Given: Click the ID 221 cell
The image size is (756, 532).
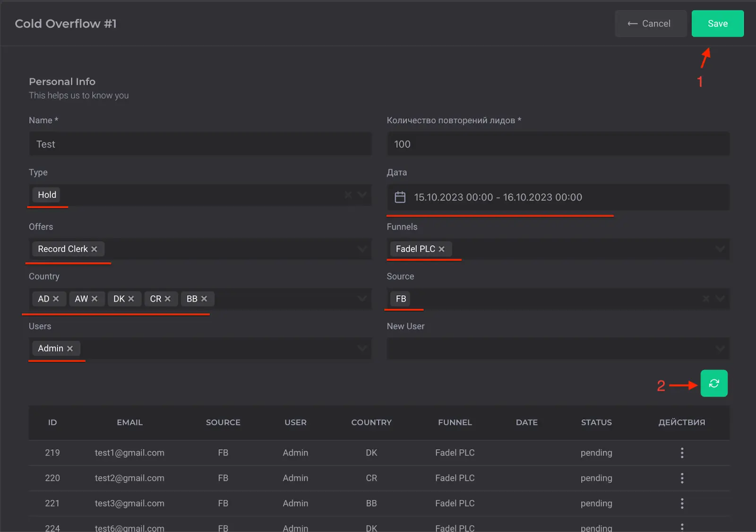Looking at the screenshot, I should (52, 503).
